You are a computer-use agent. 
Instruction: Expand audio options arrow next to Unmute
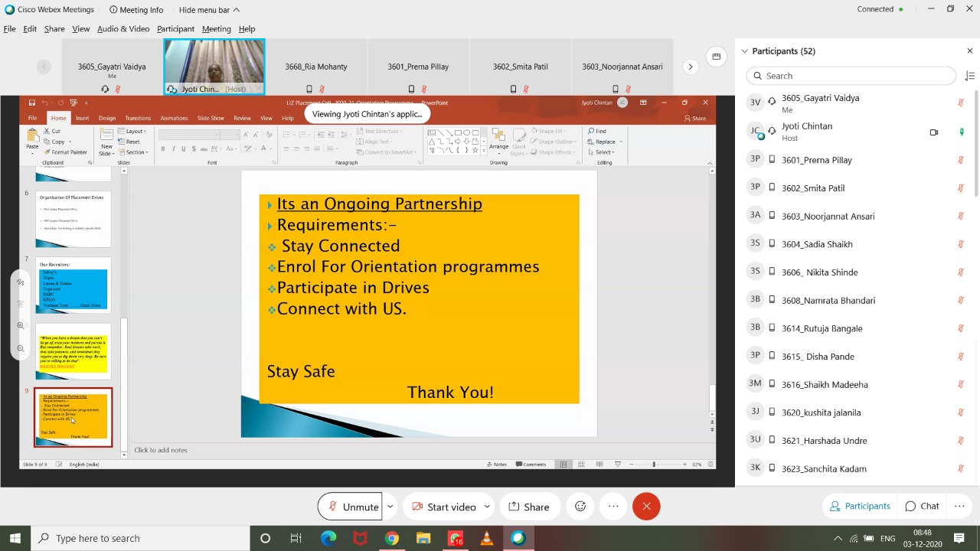coord(390,507)
